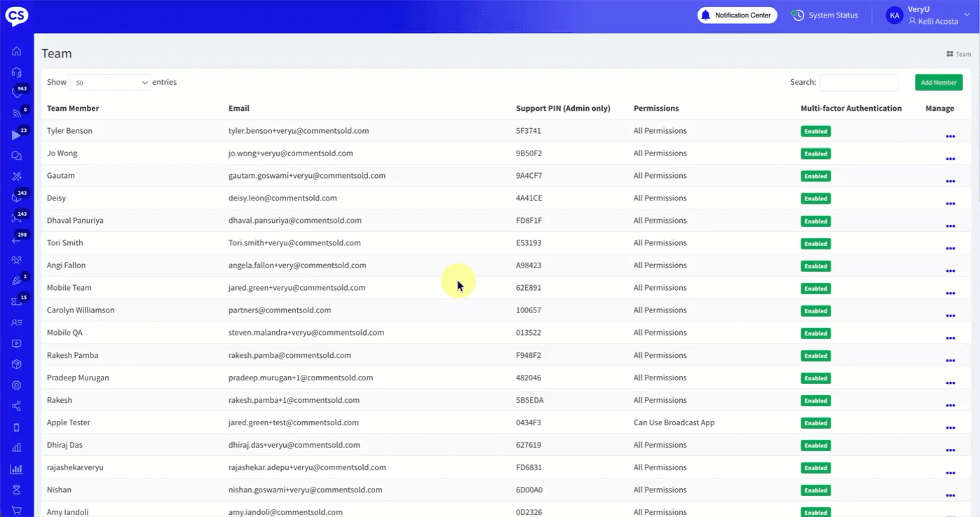
Task: Open the headset support icon
Action: coord(16,72)
